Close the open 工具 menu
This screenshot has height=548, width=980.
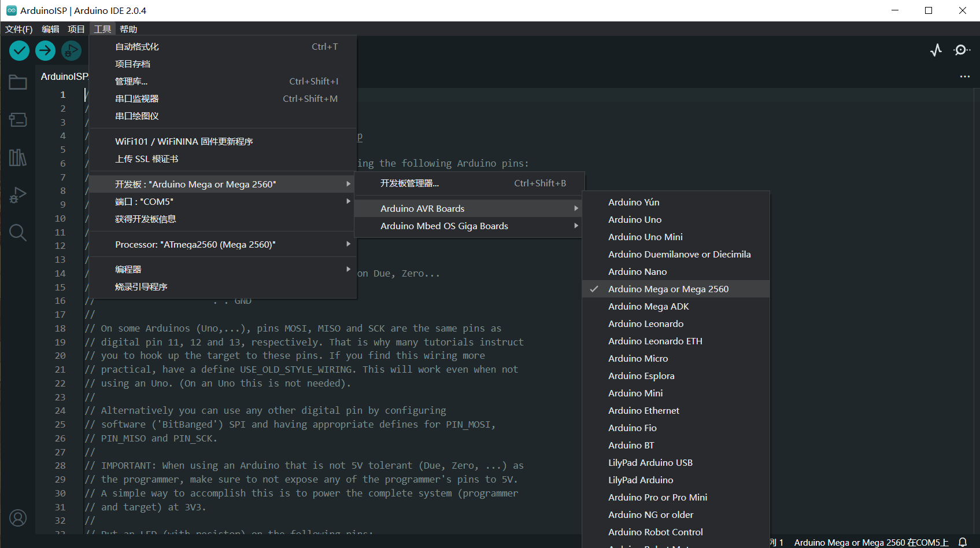click(x=102, y=29)
